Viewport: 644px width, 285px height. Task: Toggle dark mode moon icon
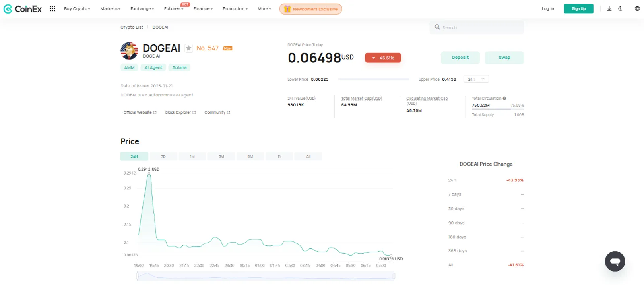pos(620,8)
